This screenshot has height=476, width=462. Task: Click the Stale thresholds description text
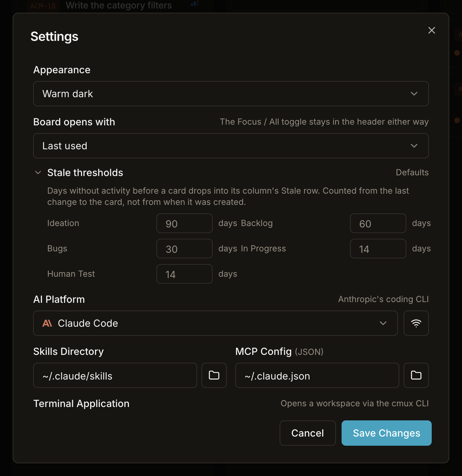(228, 196)
